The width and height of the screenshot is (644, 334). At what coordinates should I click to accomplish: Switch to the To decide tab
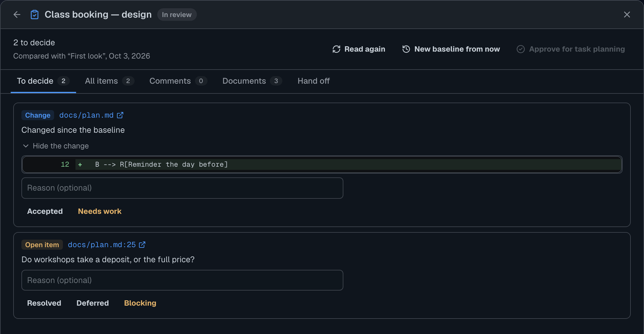click(43, 81)
